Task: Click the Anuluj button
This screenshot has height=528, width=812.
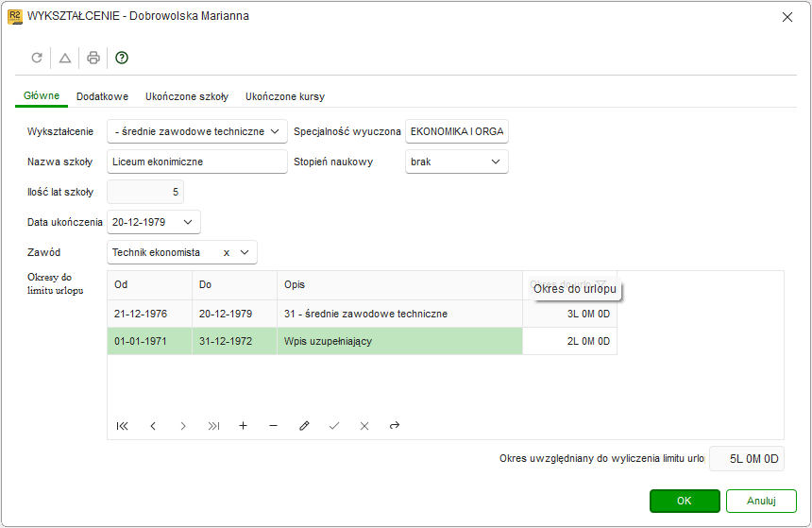Action: (x=761, y=501)
